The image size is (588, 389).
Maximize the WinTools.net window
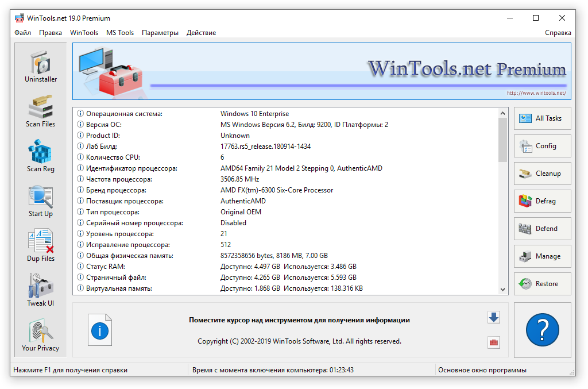(x=536, y=18)
